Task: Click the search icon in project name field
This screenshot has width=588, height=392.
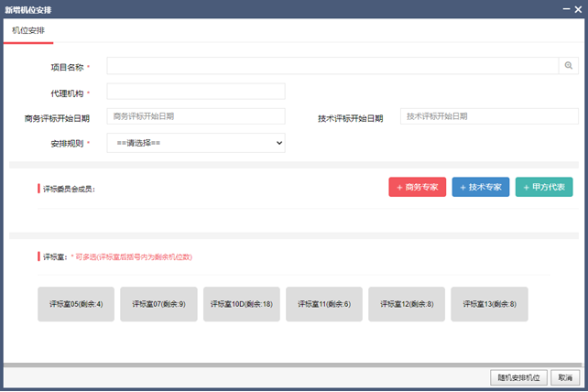Action: 568,66
